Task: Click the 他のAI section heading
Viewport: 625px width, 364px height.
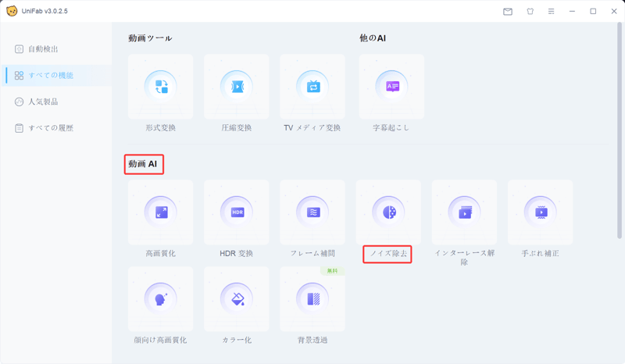Action: 373,38
